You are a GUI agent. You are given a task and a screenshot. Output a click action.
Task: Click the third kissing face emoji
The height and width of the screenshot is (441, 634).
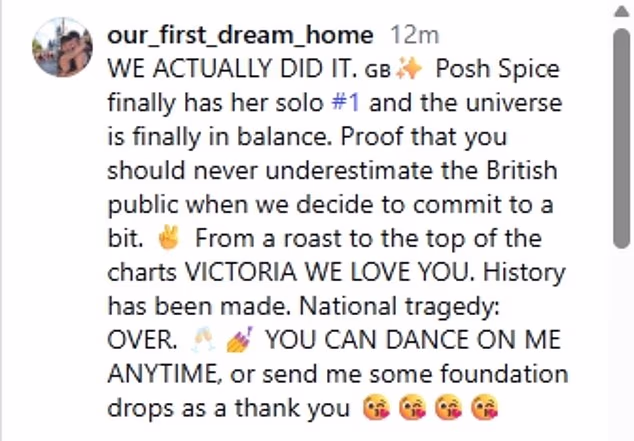coord(447,408)
